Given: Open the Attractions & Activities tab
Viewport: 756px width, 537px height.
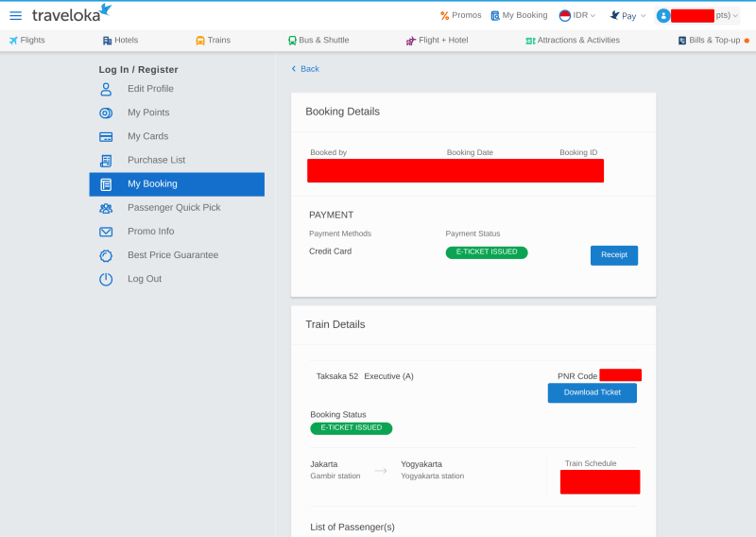Looking at the screenshot, I should (x=573, y=41).
